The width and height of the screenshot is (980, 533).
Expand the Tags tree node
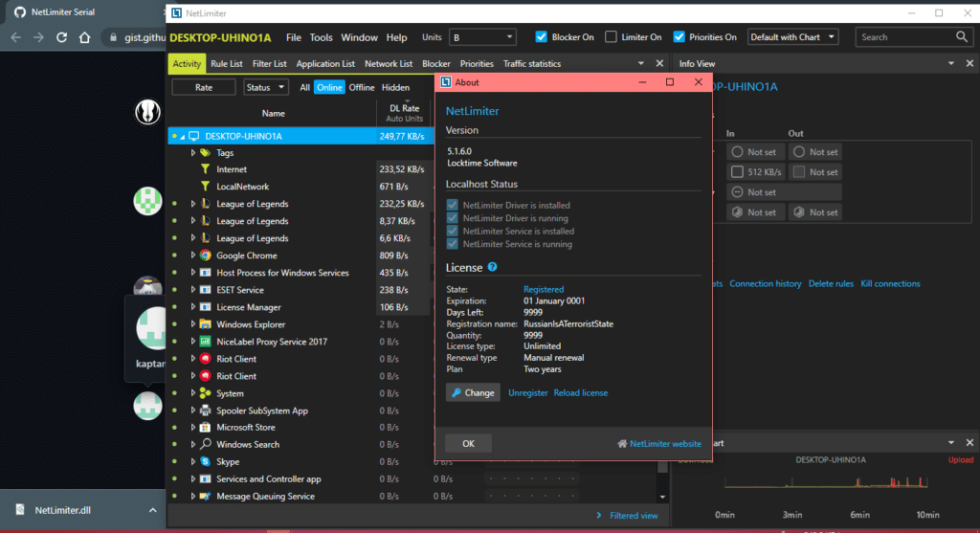pos(193,152)
